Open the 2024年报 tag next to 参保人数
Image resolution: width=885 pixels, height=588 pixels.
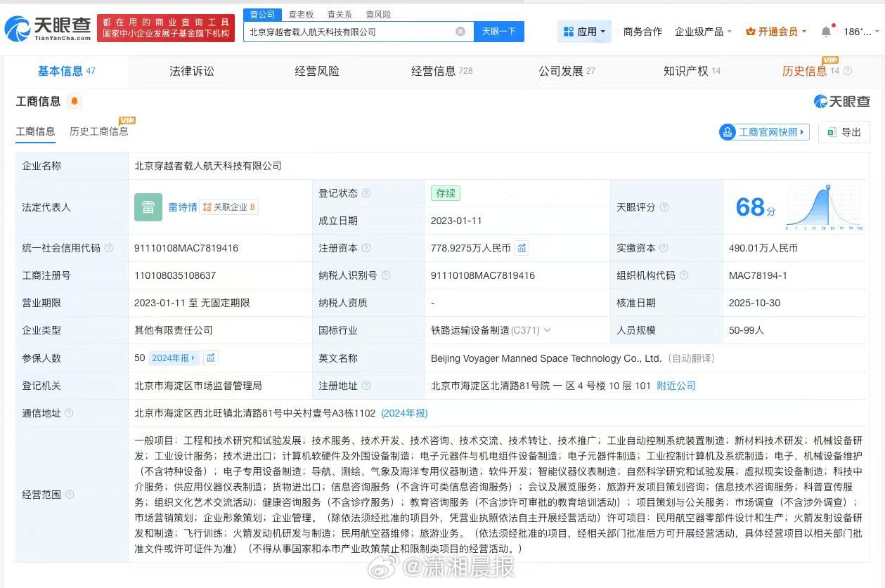tap(174, 358)
